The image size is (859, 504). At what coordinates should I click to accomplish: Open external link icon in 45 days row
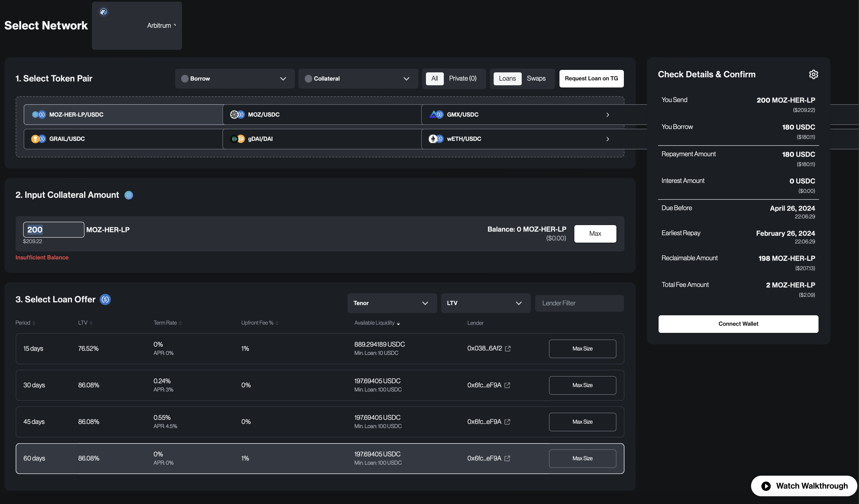click(507, 421)
